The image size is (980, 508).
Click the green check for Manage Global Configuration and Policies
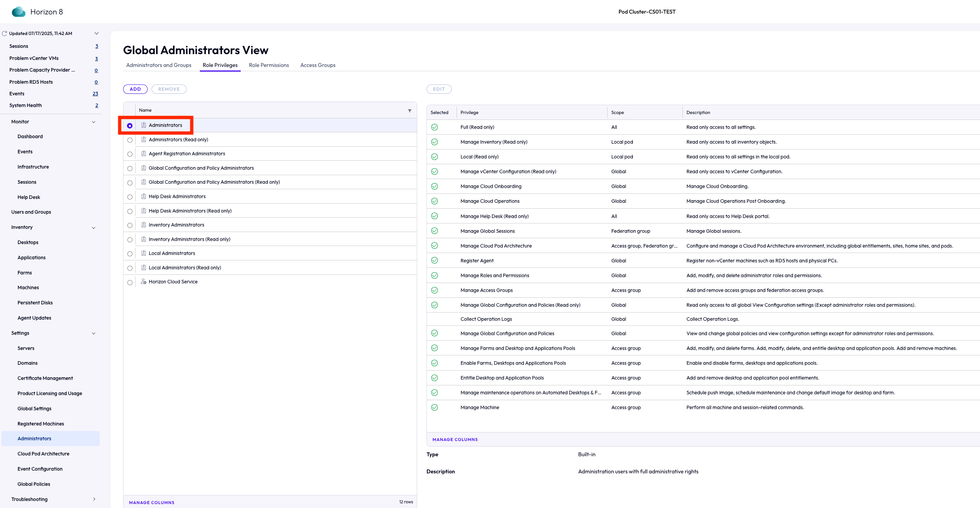434,333
